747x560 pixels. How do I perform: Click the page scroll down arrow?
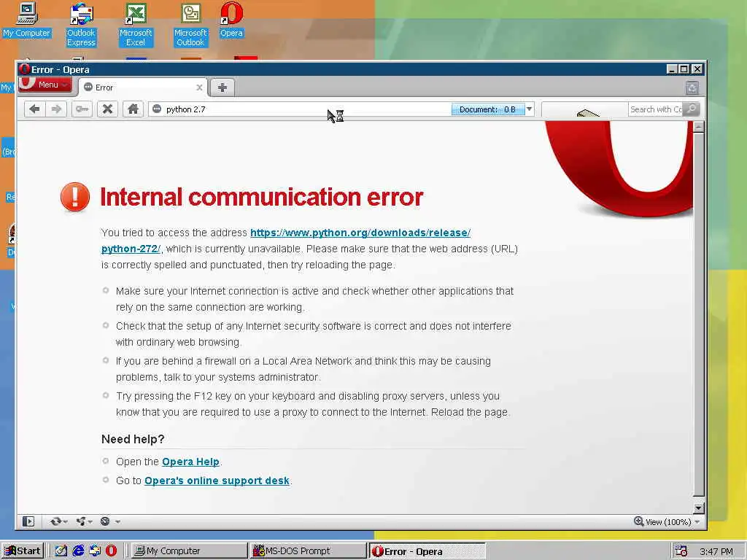click(698, 508)
